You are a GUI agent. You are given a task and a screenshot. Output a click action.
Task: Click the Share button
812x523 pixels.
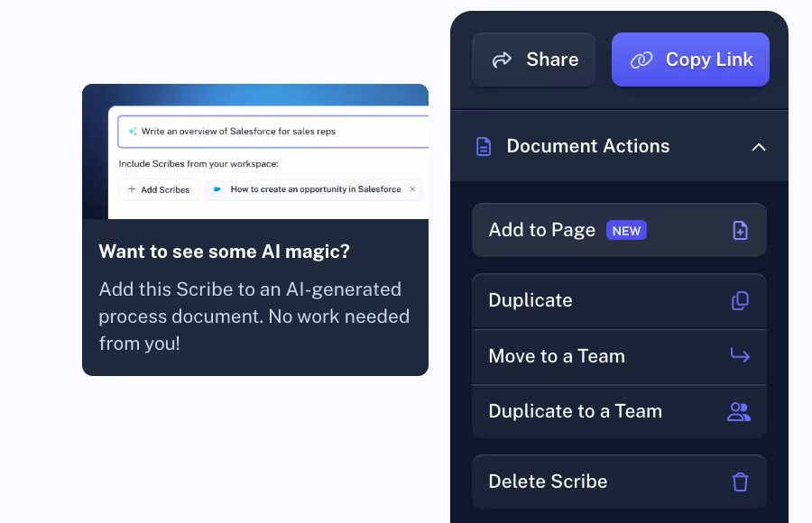tap(533, 60)
